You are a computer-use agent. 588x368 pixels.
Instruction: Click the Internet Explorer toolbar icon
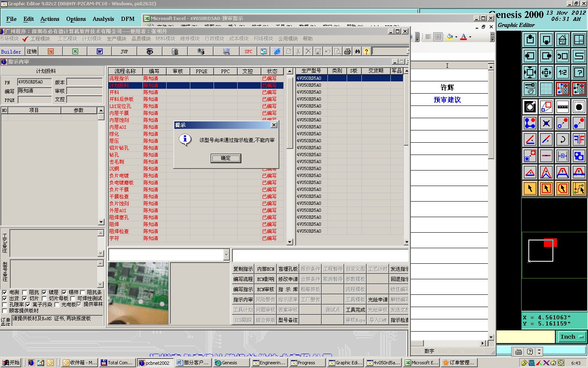click(x=277, y=52)
